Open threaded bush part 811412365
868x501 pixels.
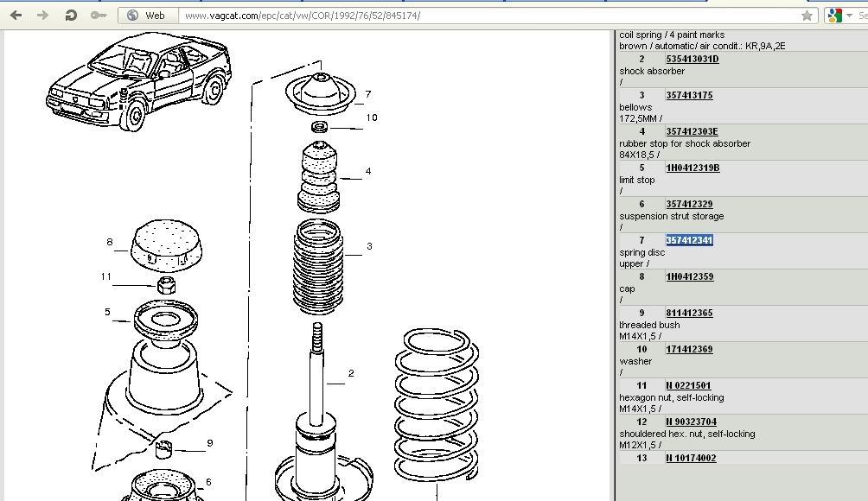pos(689,313)
